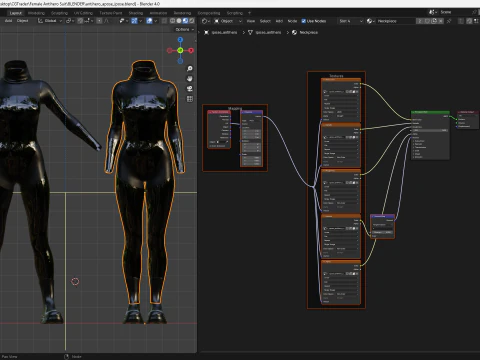This screenshot has height=360, width=480.
Task: Switch to the Modeling workspace tab
Action: (36, 13)
